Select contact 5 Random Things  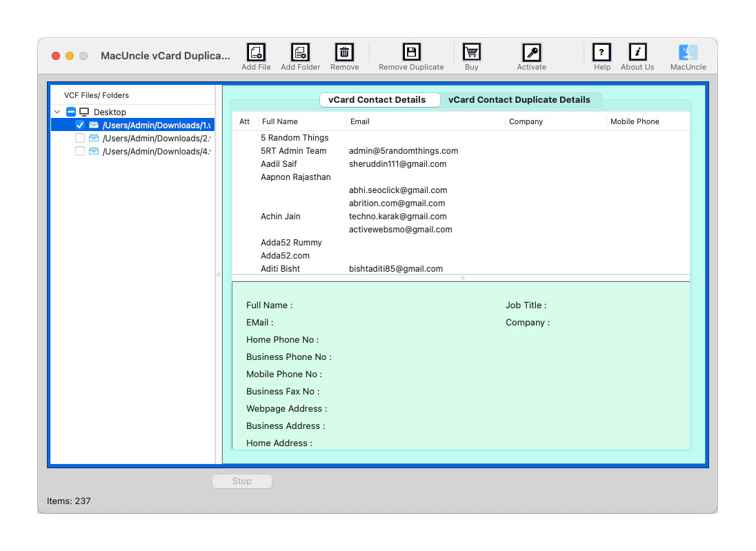(295, 138)
